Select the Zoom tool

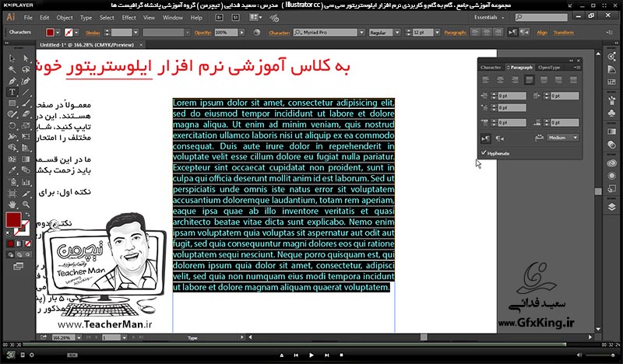click(x=26, y=205)
